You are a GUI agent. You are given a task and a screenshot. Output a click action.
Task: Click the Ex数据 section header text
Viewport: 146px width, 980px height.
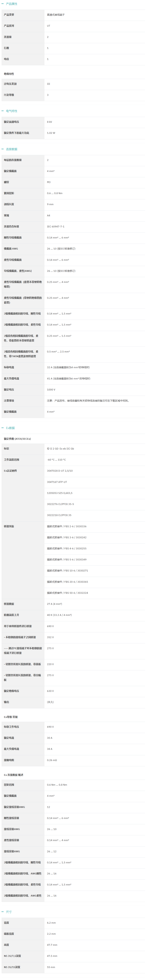[x=10, y=428]
